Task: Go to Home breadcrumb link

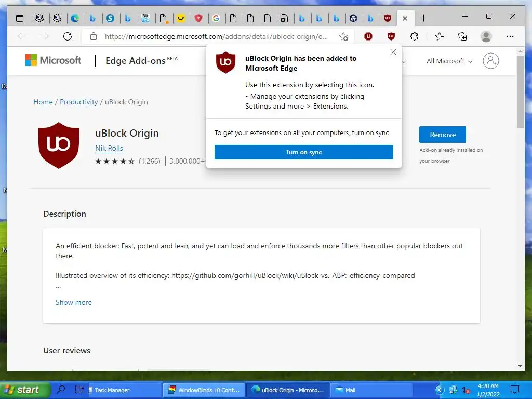Action: point(43,102)
